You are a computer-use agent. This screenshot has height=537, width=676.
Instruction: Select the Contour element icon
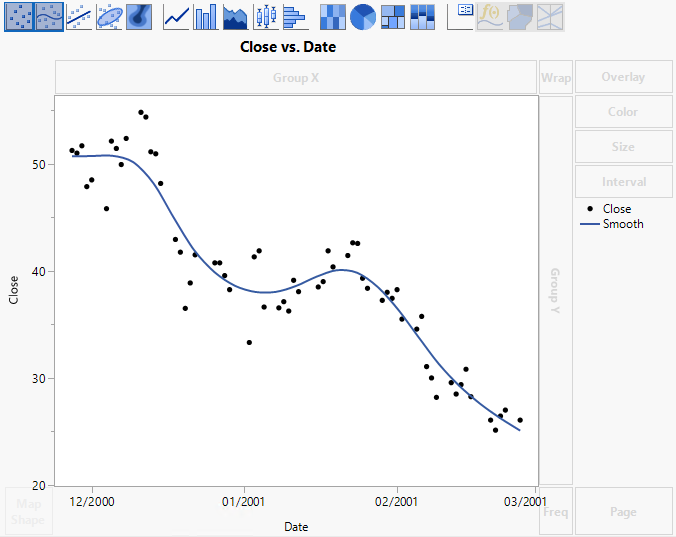[x=139, y=17]
